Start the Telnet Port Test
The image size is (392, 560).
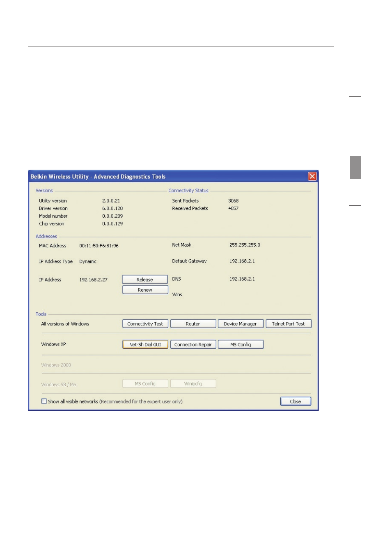[289, 324]
